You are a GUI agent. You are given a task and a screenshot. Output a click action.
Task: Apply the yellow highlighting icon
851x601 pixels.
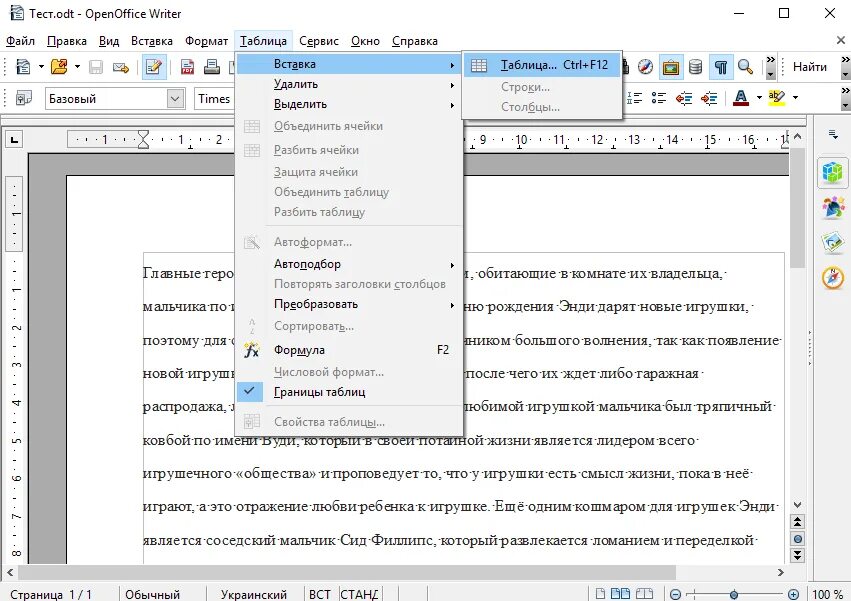[x=777, y=98]
